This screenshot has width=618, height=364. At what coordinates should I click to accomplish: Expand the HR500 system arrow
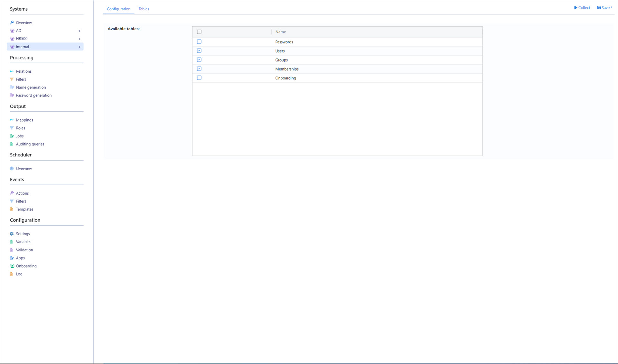pyautogui.click(x=80, y=39)
